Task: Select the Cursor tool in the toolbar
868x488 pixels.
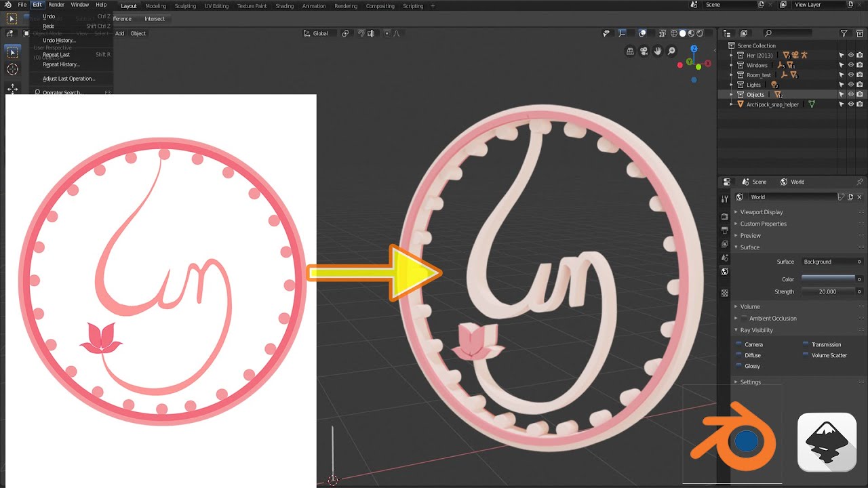Action: (x=12, y=69)
